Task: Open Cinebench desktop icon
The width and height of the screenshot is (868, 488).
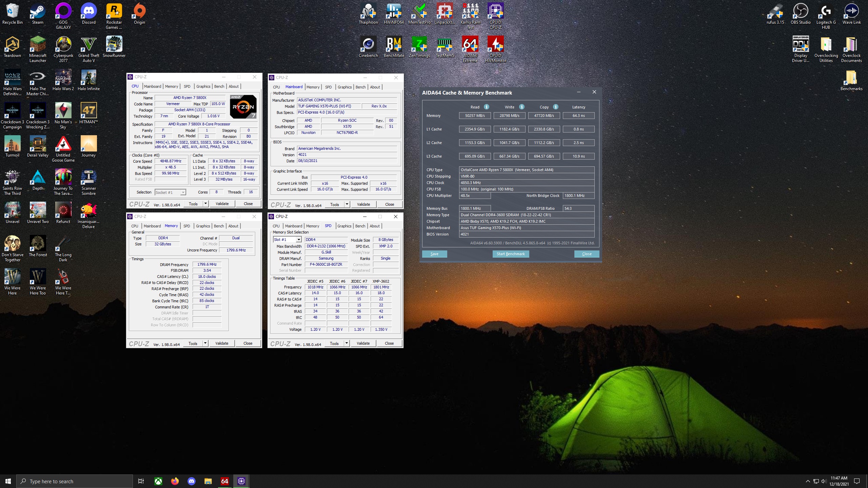Action: (368, 47)
